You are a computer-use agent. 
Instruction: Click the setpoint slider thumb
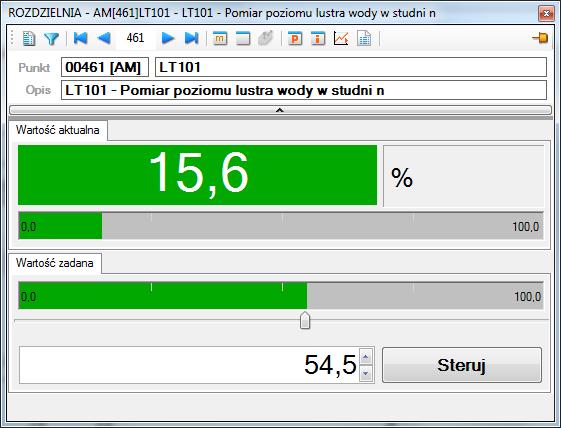point(305,320)
